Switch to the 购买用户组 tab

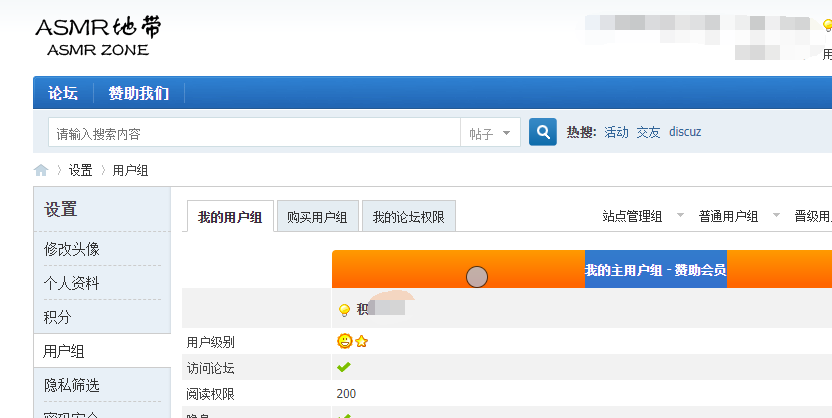(317, 217)
